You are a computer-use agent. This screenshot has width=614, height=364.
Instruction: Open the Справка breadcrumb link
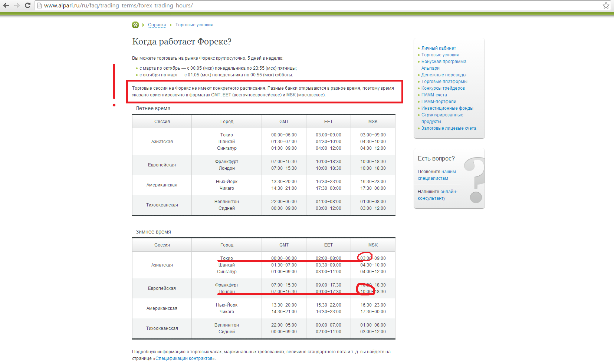pyautogui.click(x=157, y=25)
